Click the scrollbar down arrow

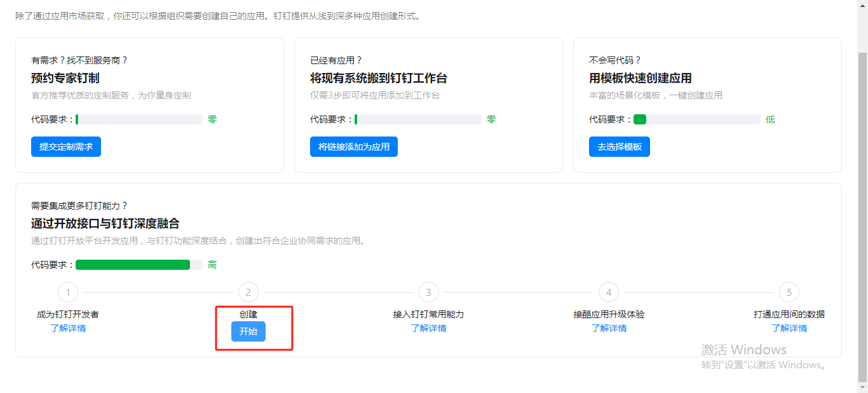coord(862,387)
